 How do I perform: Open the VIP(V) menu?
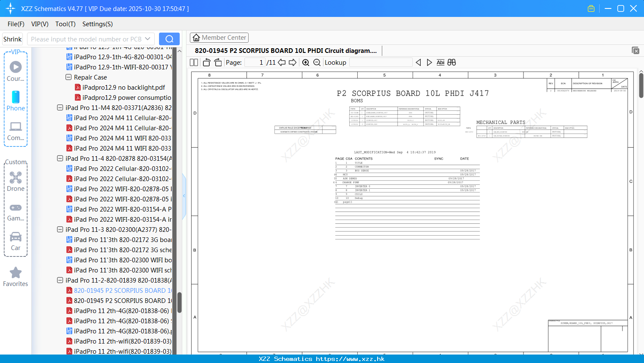point(40,24)
